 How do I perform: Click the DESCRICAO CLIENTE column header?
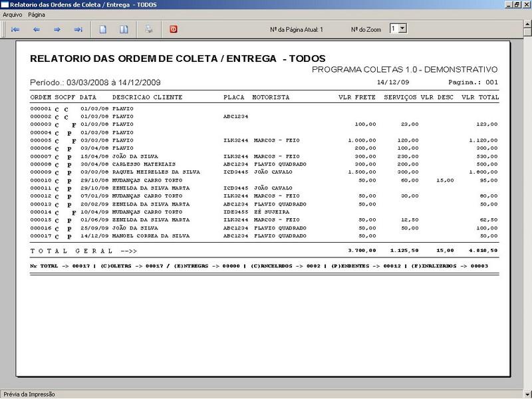(147, 97)
